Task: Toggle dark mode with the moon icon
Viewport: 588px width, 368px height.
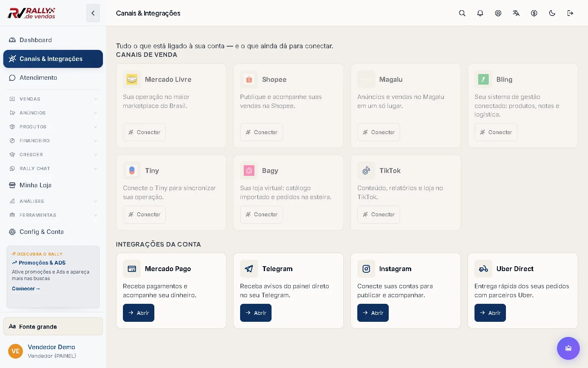Action: pyautogui.click(x=552, y=13)
